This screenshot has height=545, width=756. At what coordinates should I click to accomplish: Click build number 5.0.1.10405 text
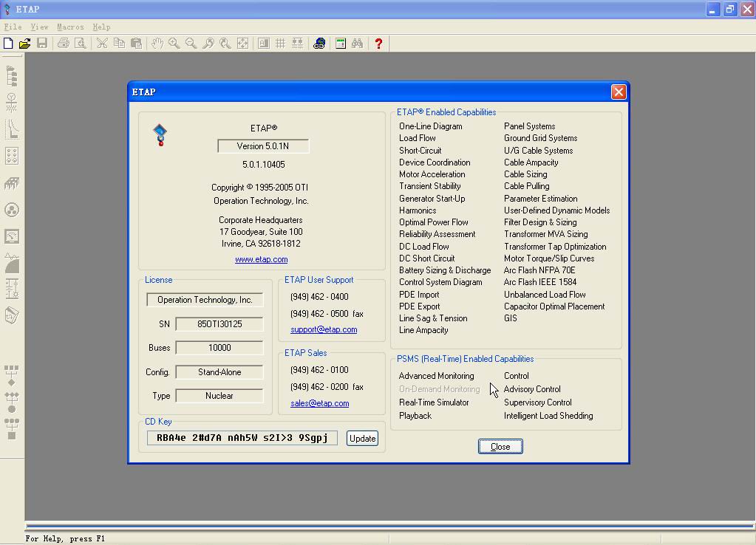[x=263, y=165]
